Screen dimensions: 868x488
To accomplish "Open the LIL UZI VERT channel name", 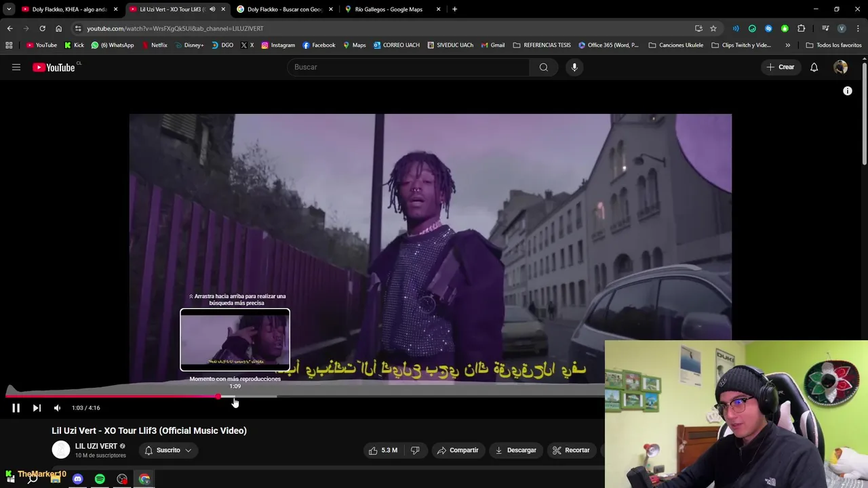I will (96, 446).
